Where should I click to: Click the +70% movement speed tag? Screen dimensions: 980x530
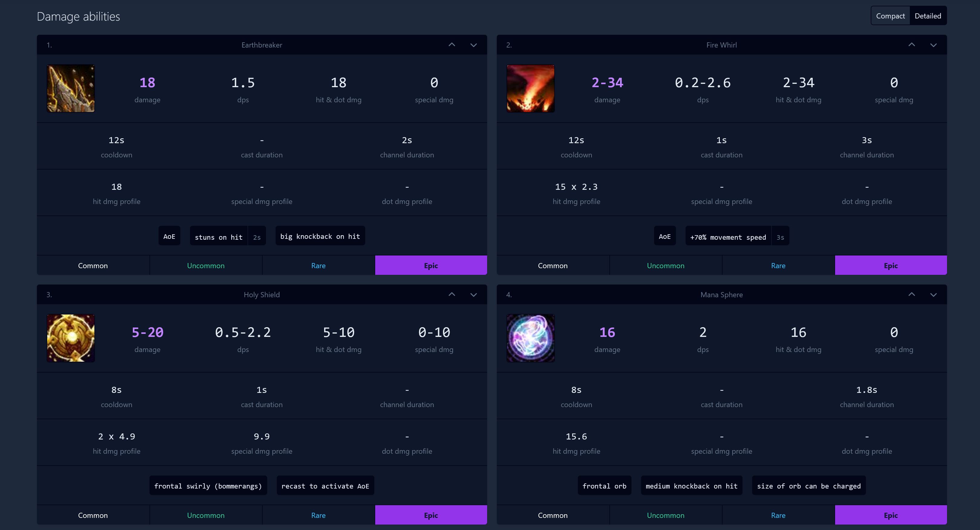tap(727, 236)
